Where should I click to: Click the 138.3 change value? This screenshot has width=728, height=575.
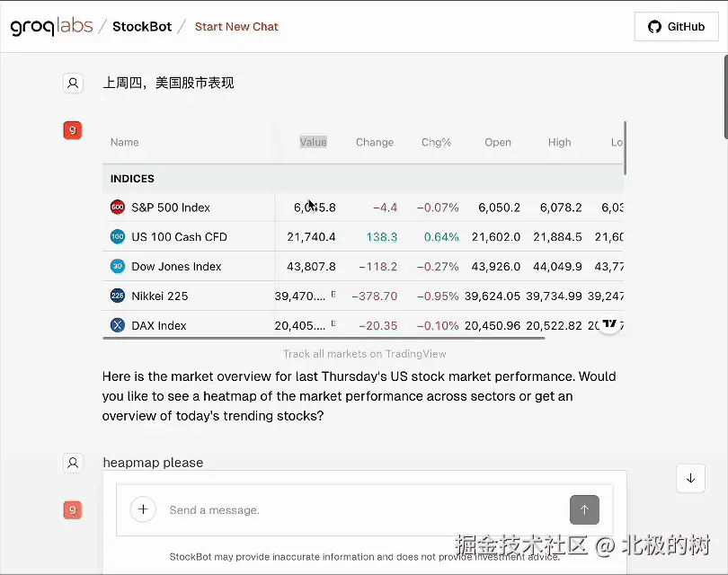(x=382, y=236)
